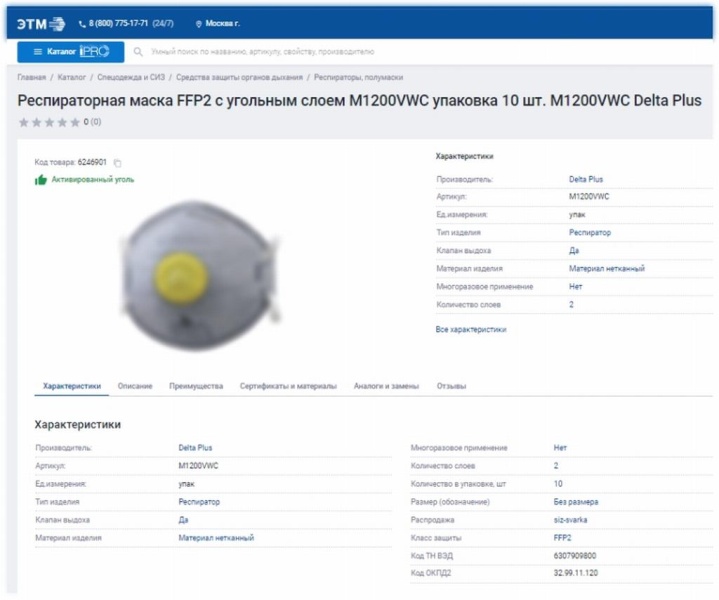The width and height of the screenshot is (719, 600).
Task: Click siz-svarka value for Распродажа
Action: [x=570, y=520]
